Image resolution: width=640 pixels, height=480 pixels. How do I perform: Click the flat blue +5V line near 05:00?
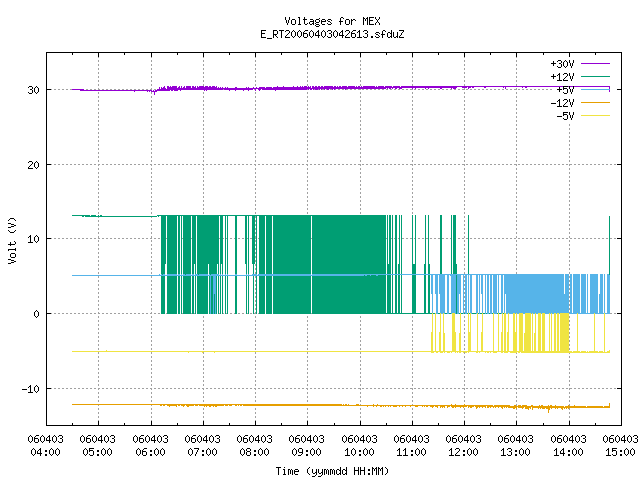(x=98, y=276)
